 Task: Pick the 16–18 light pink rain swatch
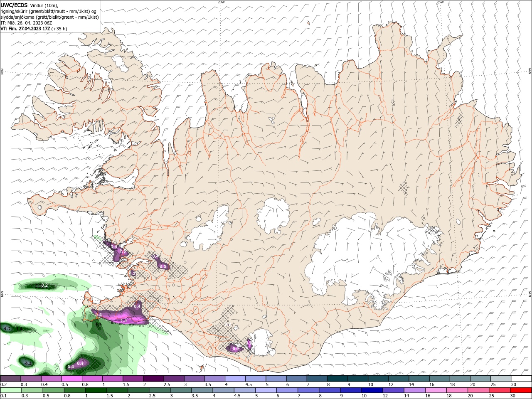[436, 390]
